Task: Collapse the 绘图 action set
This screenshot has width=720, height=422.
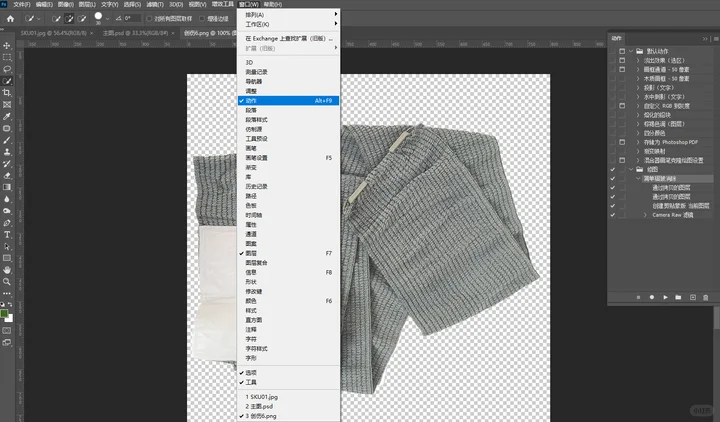Action: click(x=631, y=169)
